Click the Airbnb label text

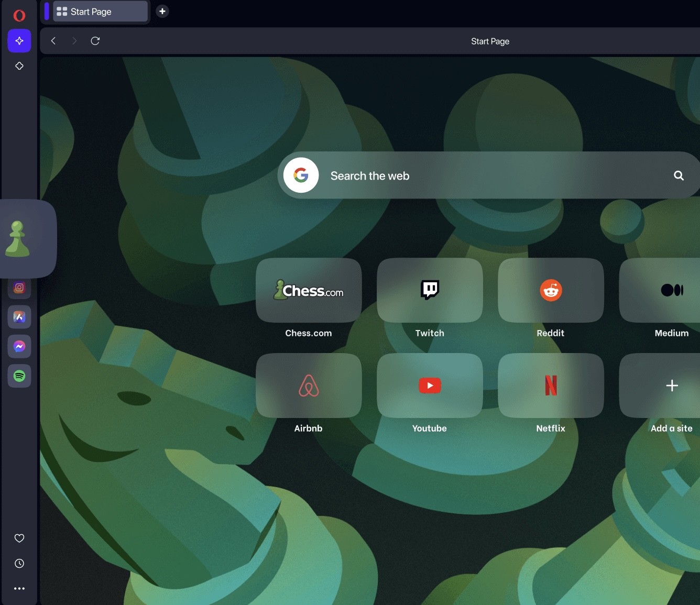pyautogui.click(x=309, y=428)
